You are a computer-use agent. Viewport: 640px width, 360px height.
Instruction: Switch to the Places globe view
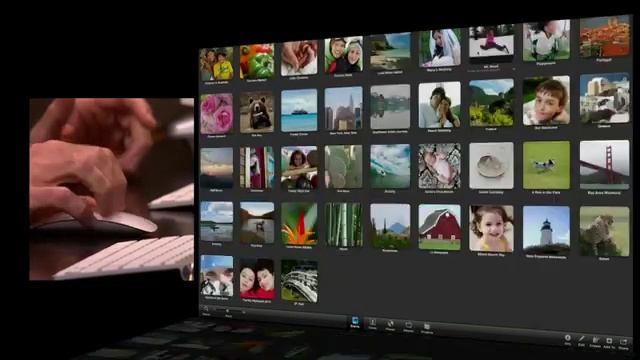(390, 325)
